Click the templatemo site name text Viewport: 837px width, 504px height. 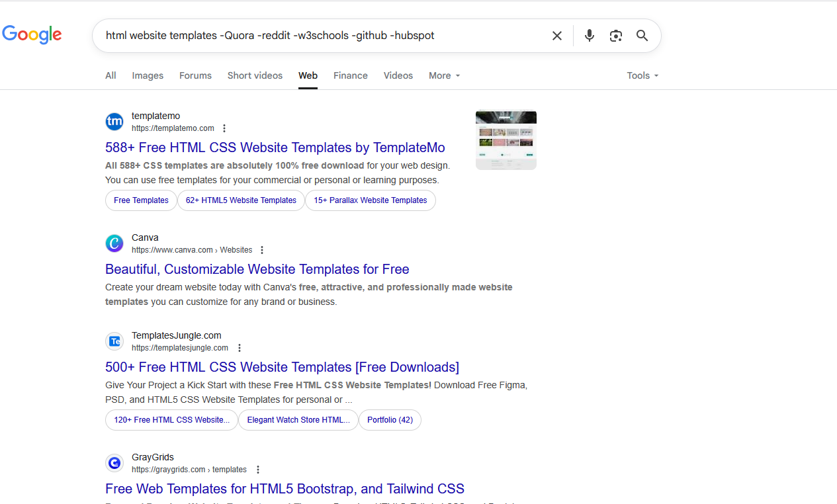(155, 116)
